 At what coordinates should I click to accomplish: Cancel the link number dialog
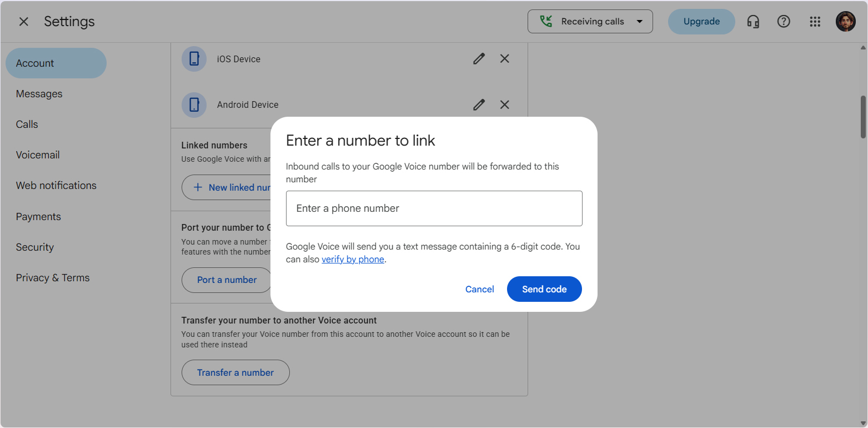480,289
